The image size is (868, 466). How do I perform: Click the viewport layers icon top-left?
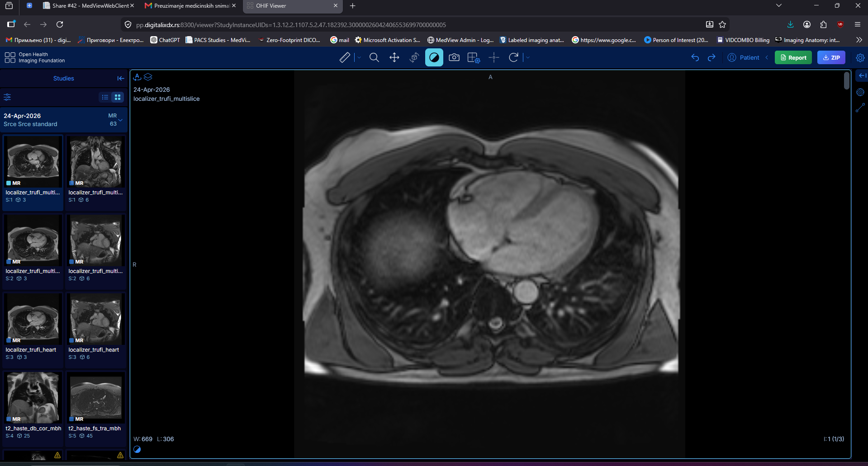coord(148,77)
